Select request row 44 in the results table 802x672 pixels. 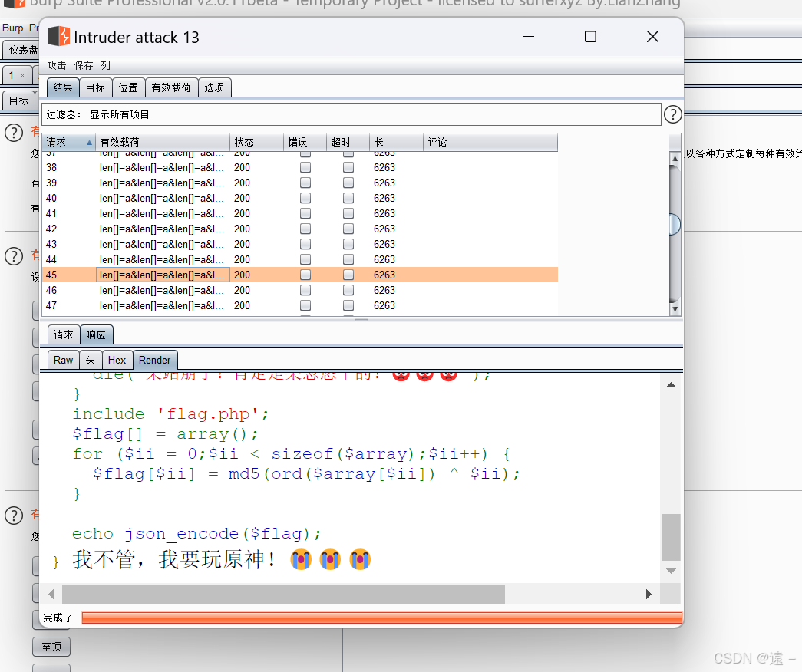[x=153, y=259]
